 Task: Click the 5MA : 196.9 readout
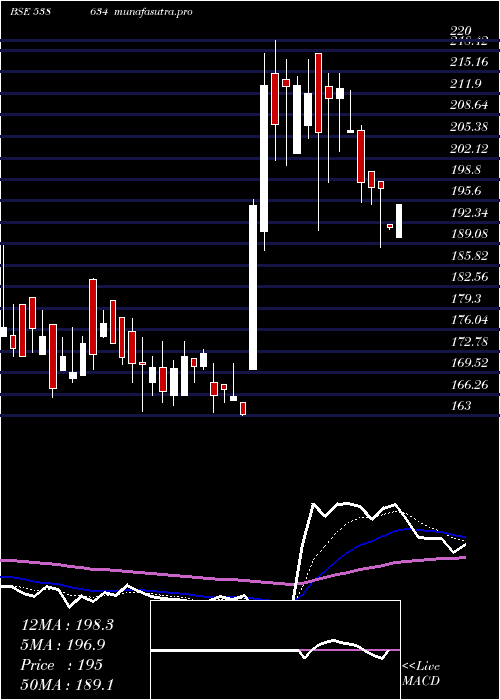click(x=63, y=645)
